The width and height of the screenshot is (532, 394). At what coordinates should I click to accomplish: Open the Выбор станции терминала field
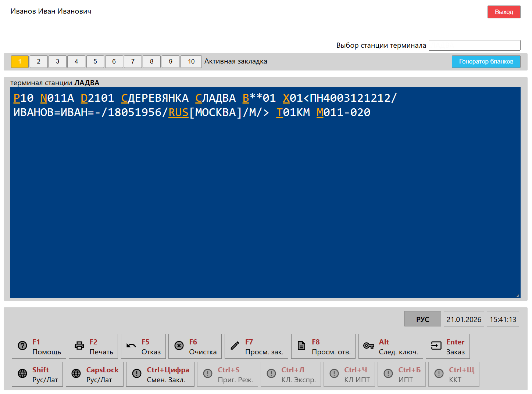[x=474, y=45]
